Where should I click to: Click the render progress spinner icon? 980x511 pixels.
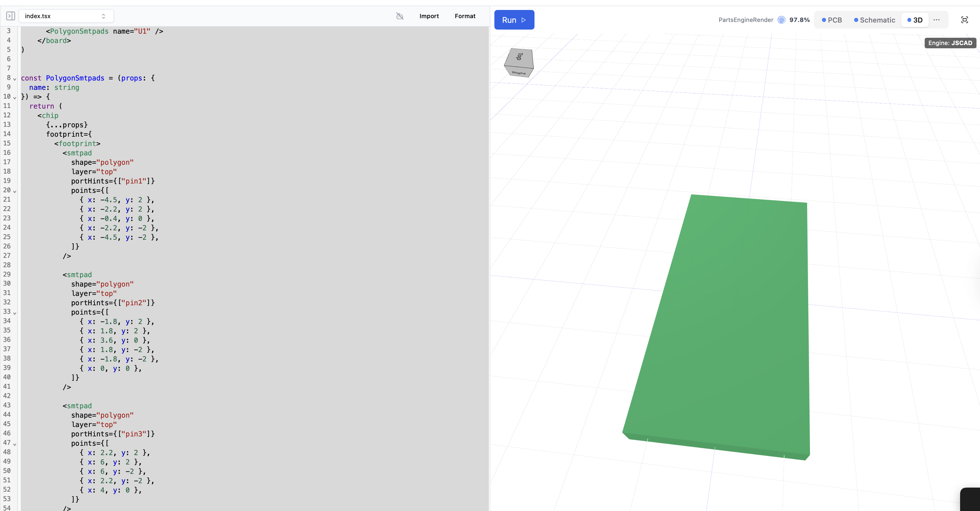[782, 20]
